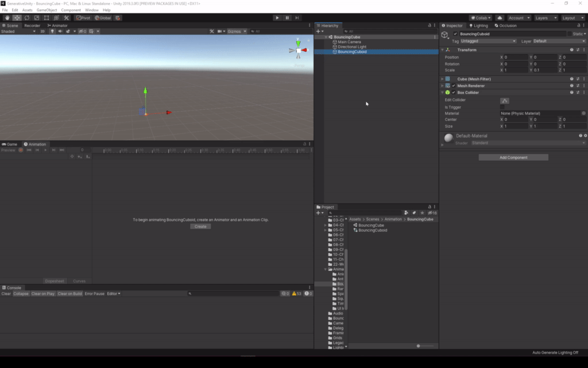The image size is (588, 368).
Task: Click Add Component button
Action: pos(513,158)
